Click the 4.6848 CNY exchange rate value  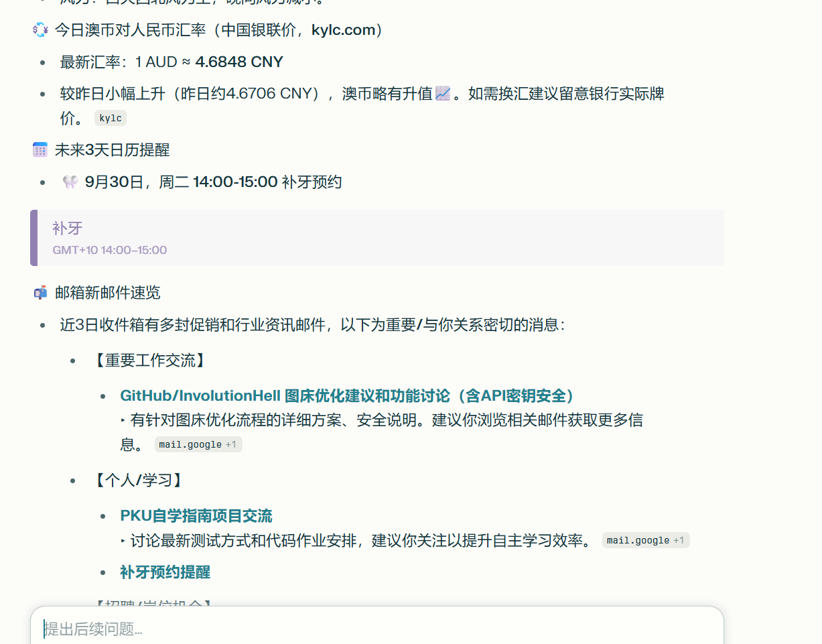pos(239,62)
